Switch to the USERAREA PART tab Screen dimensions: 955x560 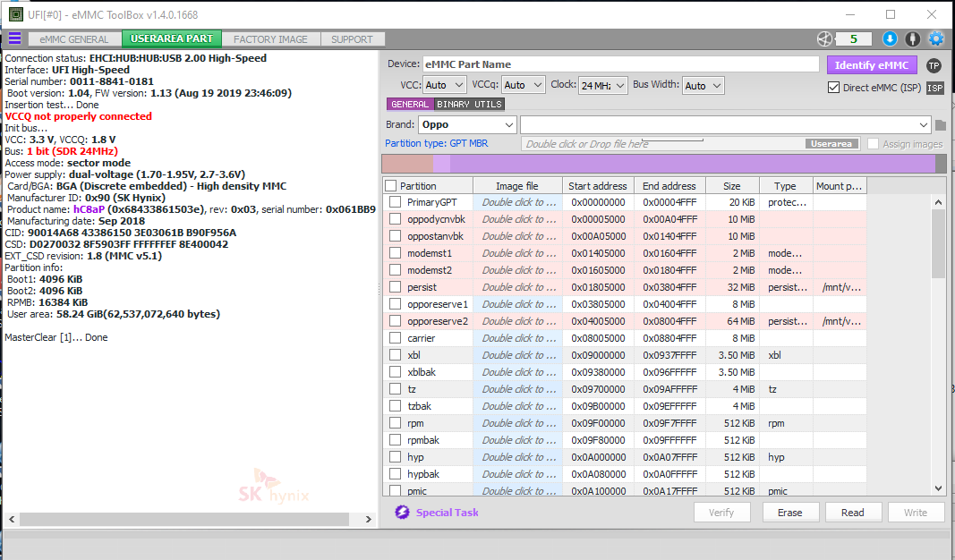pyautogui.click(x=172, y=38)
